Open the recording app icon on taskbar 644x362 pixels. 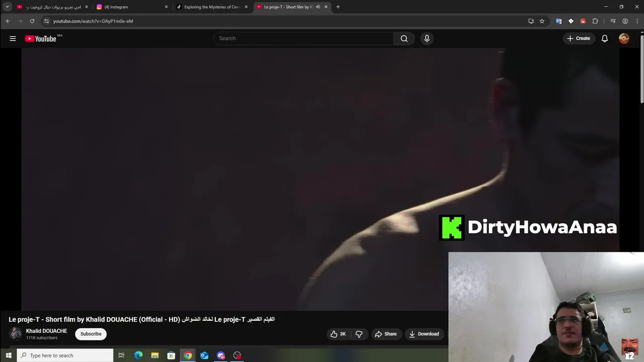point(237,355)
